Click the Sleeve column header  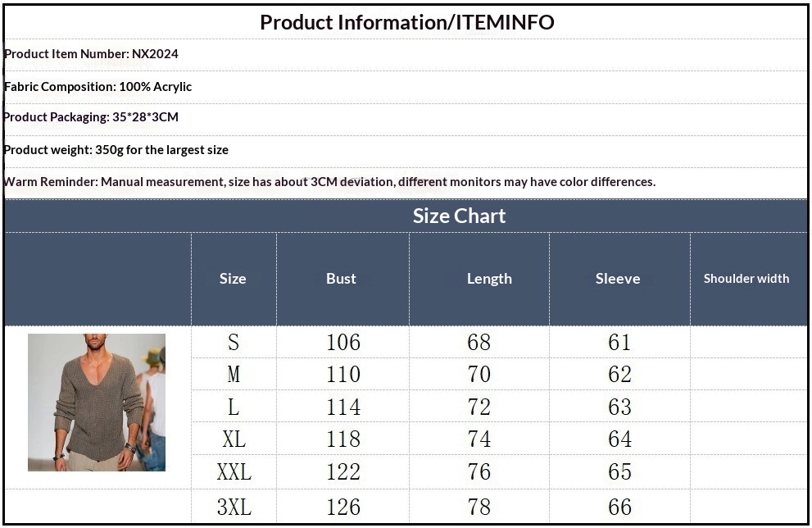pos(618,279)
